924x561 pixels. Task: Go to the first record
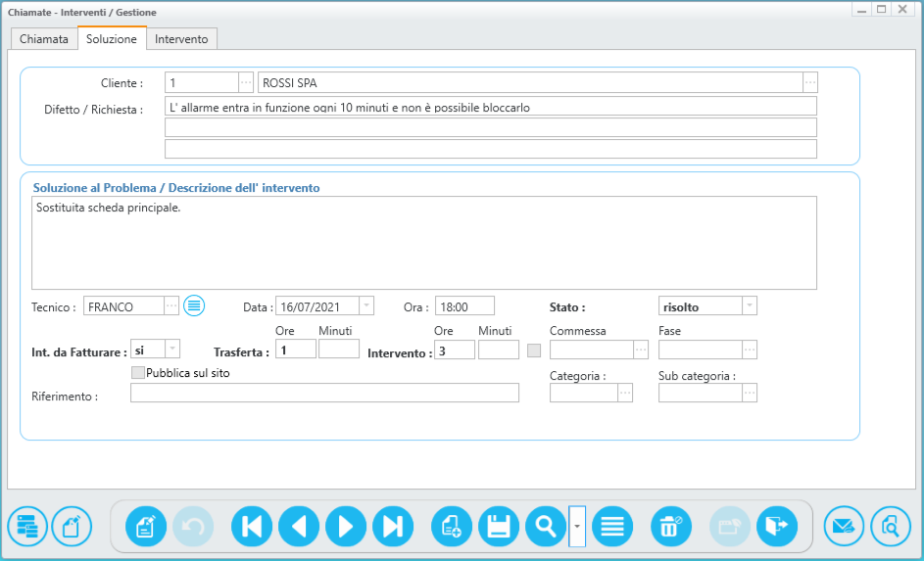click(252, 527)
